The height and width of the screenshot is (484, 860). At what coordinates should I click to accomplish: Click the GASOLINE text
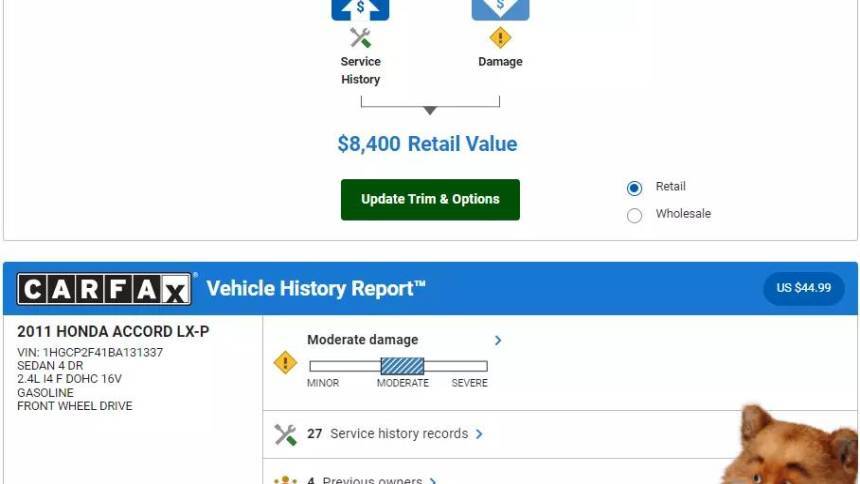click(45, 392)
